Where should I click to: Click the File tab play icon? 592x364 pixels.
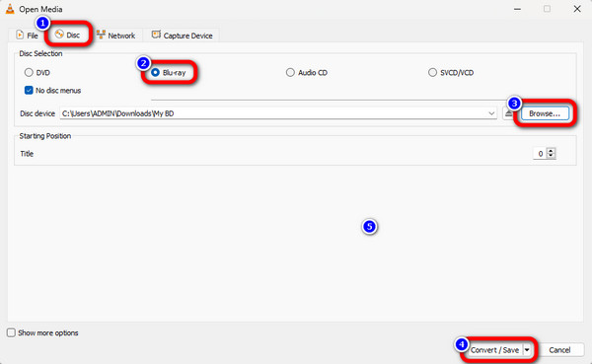[20, 36]
